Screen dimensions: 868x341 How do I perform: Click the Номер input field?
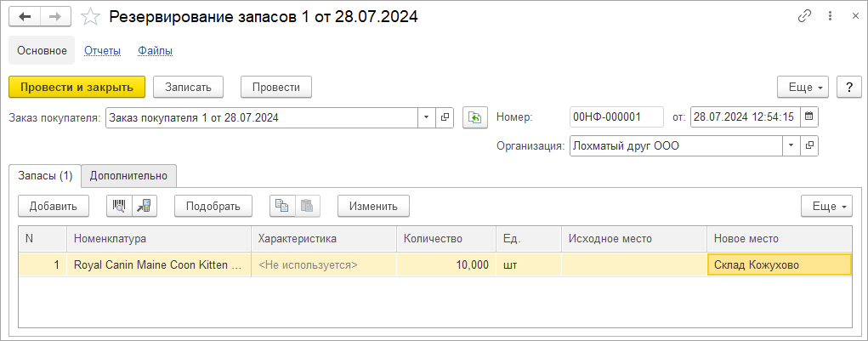tap(616, 117)
